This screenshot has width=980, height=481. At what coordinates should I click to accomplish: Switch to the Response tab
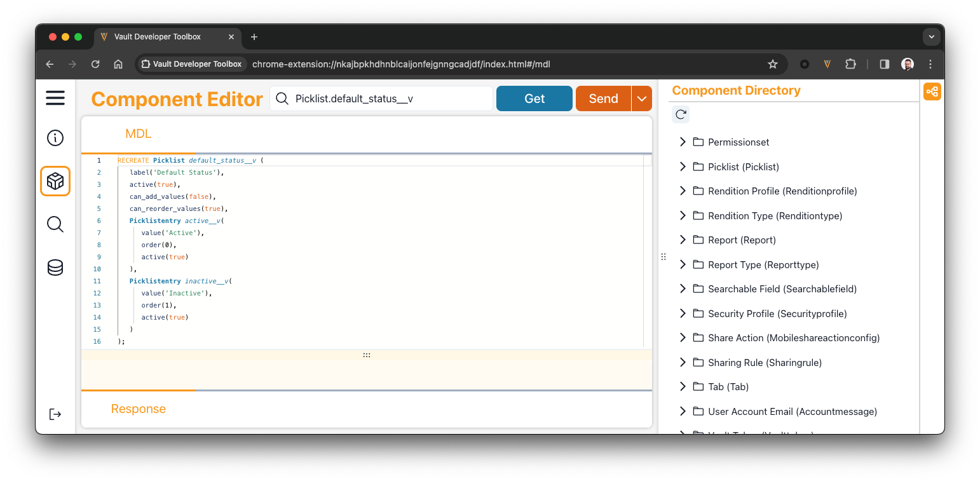point(139,409)
